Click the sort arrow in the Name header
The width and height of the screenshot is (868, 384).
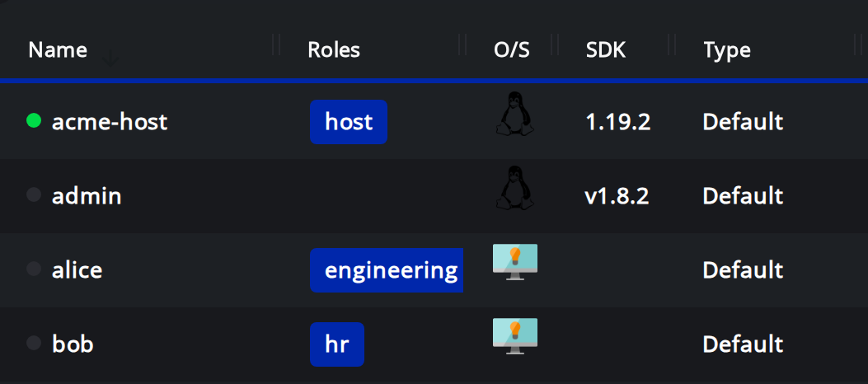pyautogui.click(x=110, y=57)
